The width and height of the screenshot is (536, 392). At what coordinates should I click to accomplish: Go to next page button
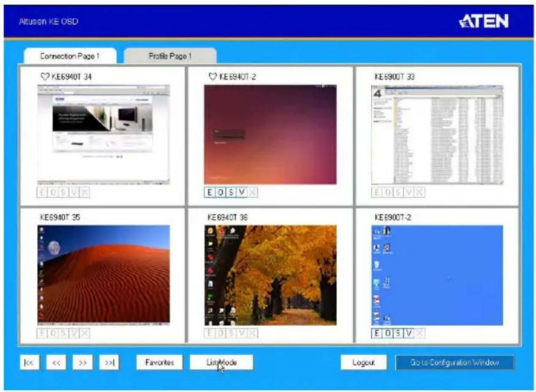[83, 363]
